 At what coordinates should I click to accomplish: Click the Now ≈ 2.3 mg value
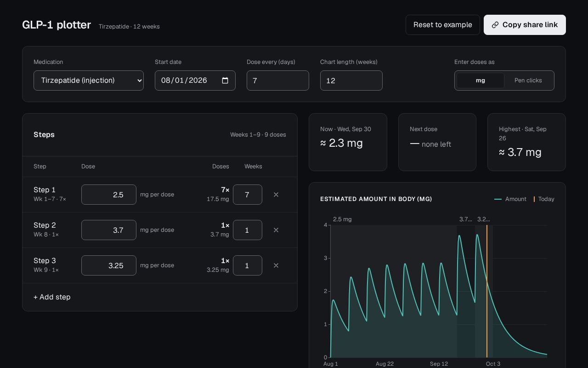pyautogui.click(x=341, y=143)
